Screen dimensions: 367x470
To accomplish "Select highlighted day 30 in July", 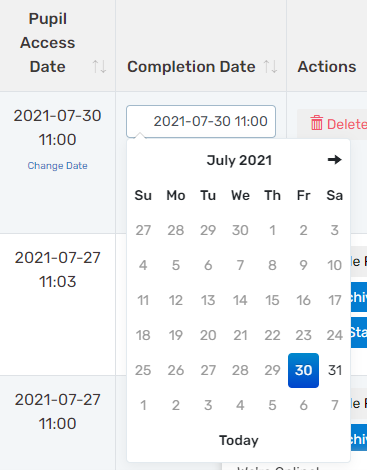I will point(303,370).
